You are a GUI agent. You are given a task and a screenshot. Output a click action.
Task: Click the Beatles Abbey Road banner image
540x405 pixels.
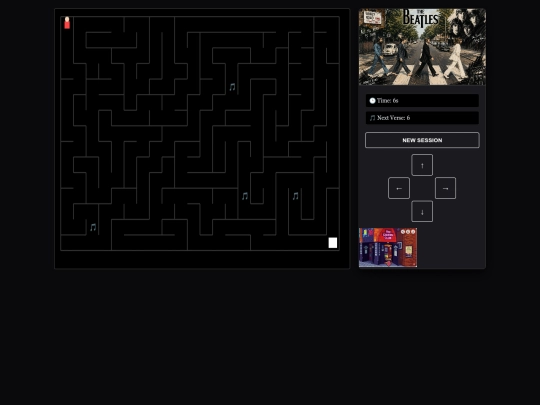[x=422, y=47]
